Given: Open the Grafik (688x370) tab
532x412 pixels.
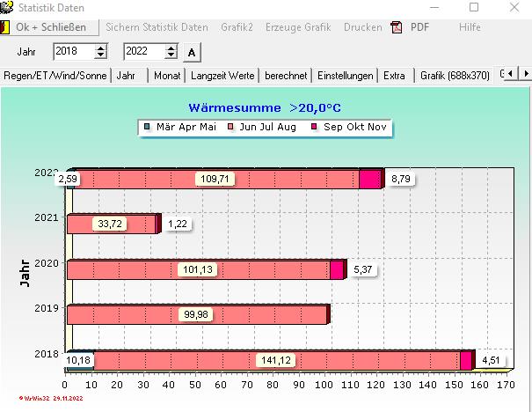Looking at the screenshot, I should (455, 76).
